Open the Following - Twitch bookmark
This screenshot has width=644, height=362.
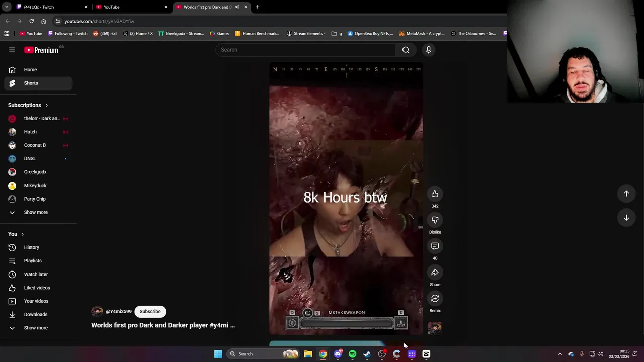(x=67, y=34)
